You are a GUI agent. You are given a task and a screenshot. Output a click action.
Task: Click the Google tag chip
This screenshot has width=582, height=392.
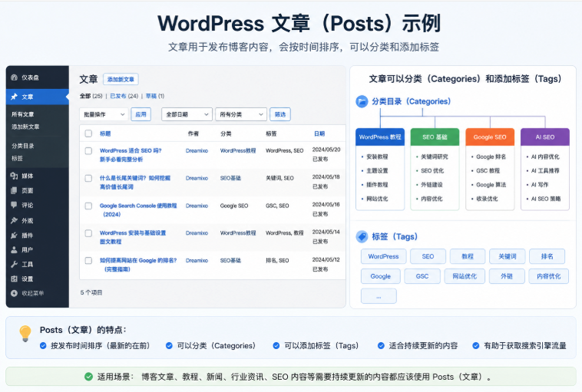(381, 276)
